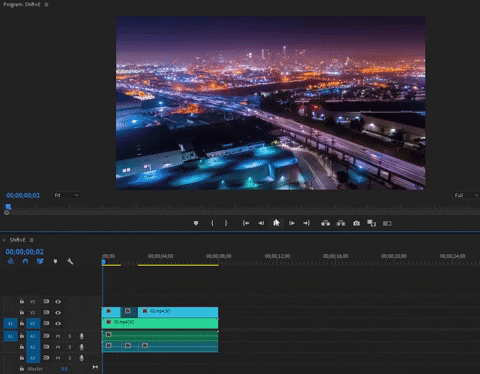Hide track V1 with eye icon

[58, 324]
